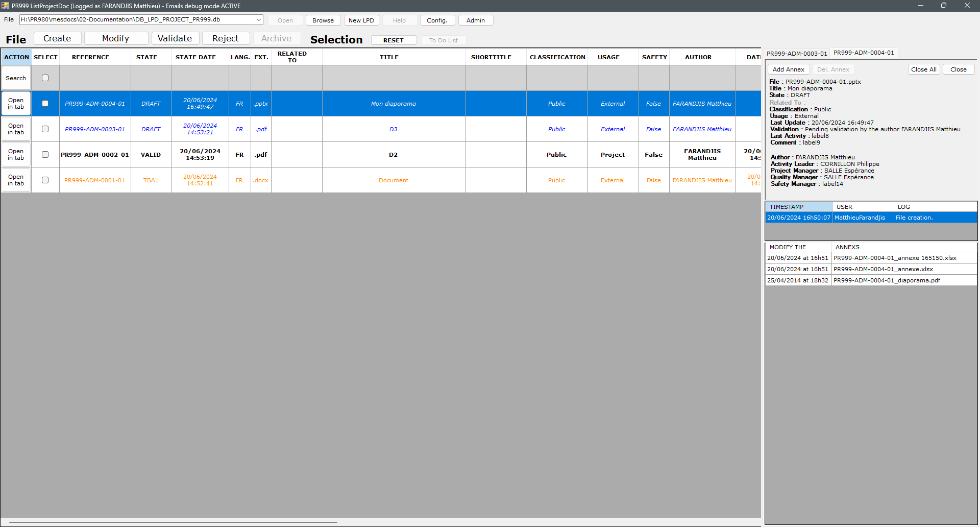Screen dimensions: 980x527
Task: Select the annexe 165150.xlsx annex entry
Action: (895, 258)
